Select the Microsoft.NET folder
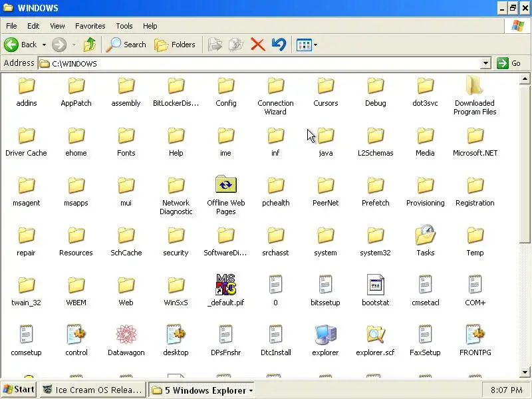Viewport: 532px width, 399px height. (x=475, y=142)
